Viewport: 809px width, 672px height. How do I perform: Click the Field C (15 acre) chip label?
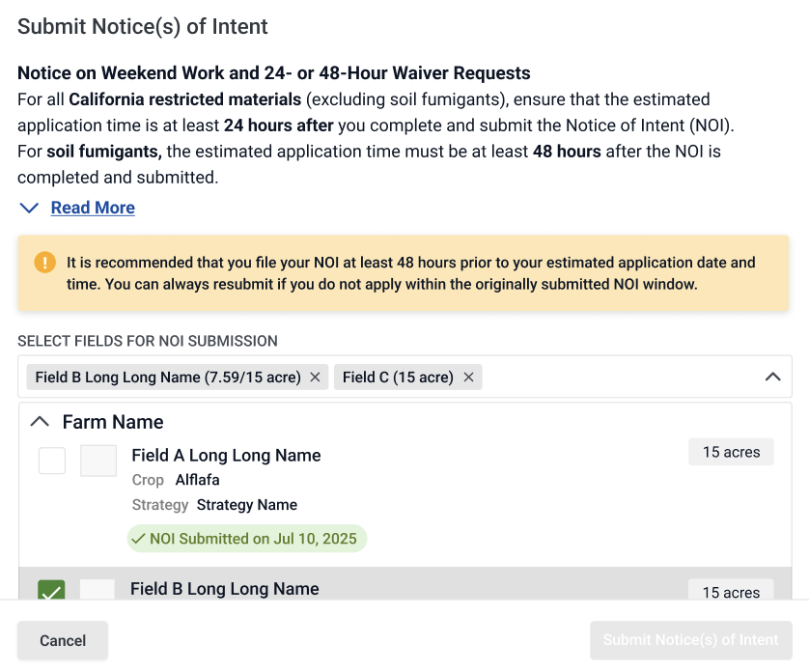398,378
